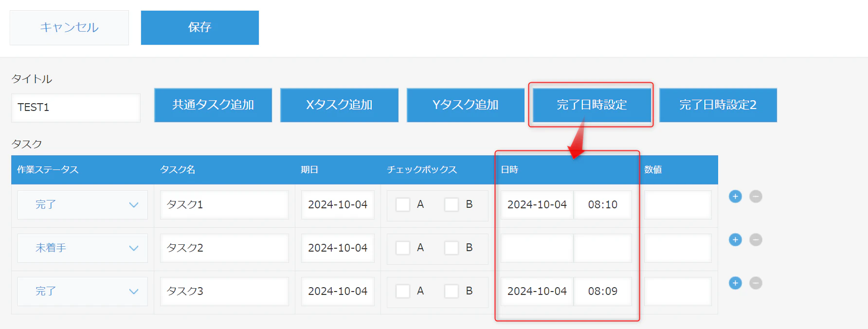Check checkbox A in the タスク2 row
The height and width of the screenshot is (329, 868).
click(x=403, y=248)
